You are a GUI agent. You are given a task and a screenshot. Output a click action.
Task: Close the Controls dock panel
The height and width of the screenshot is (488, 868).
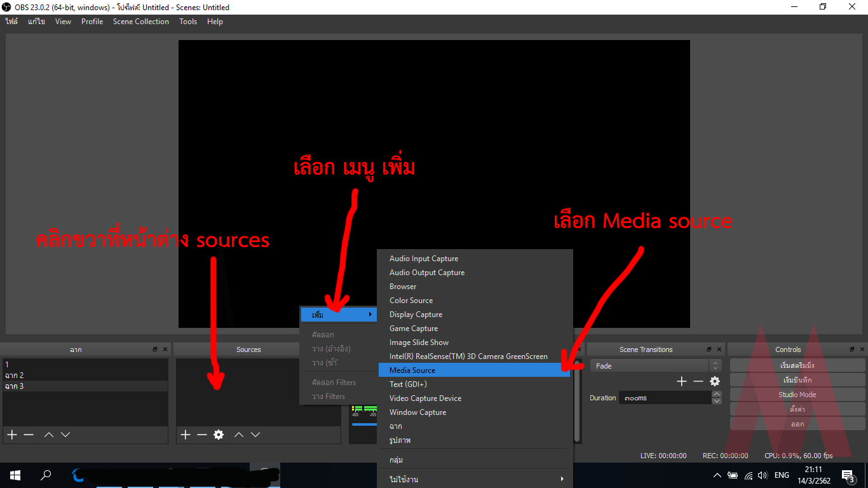(x=862, y=349)
